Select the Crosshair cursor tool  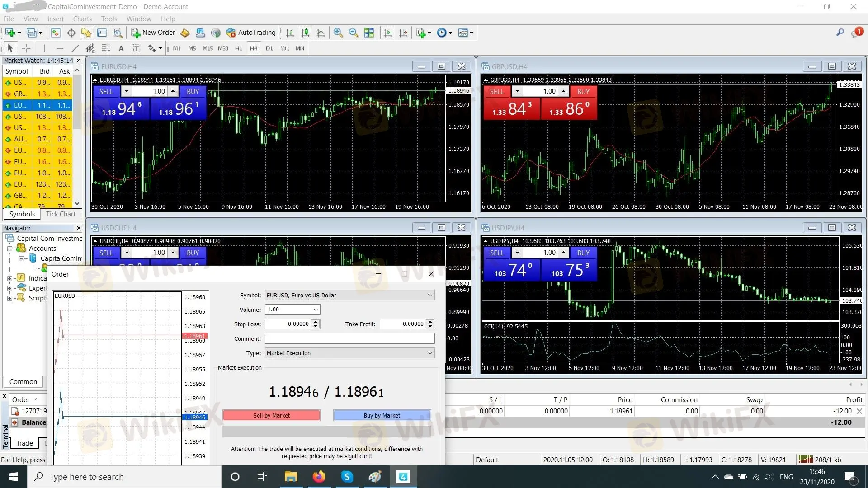(26, 48)
